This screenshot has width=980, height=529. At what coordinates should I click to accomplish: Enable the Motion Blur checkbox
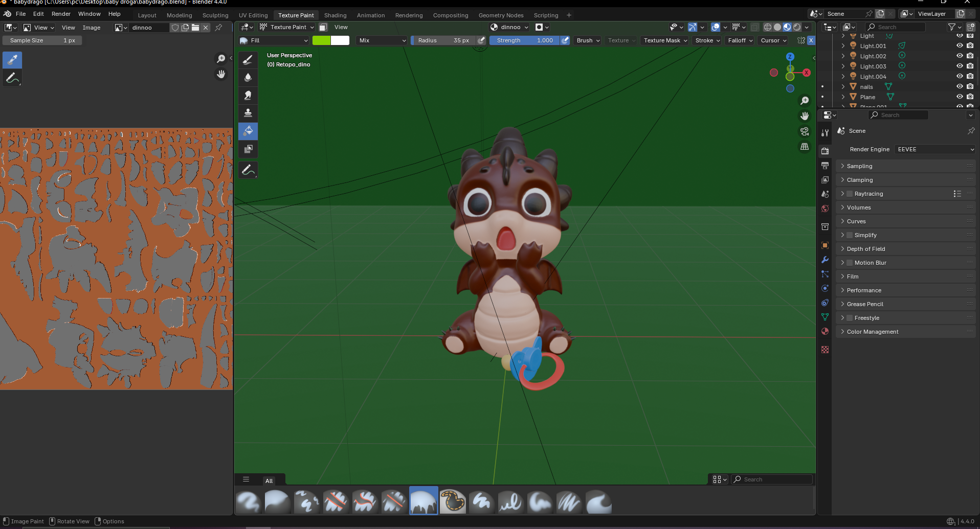[850, 263]
